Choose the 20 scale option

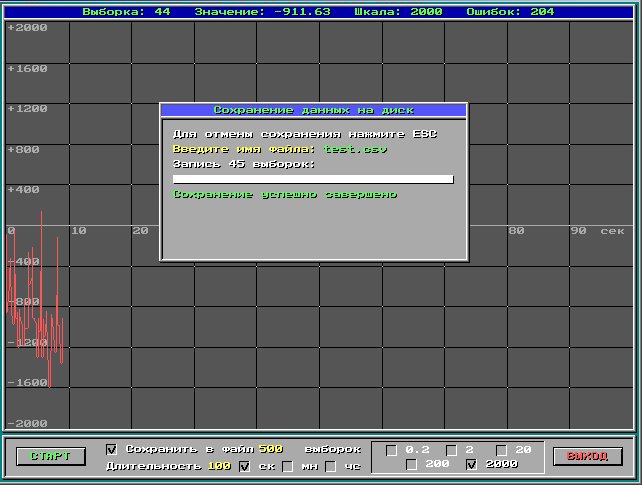click(x=502, y=449)
